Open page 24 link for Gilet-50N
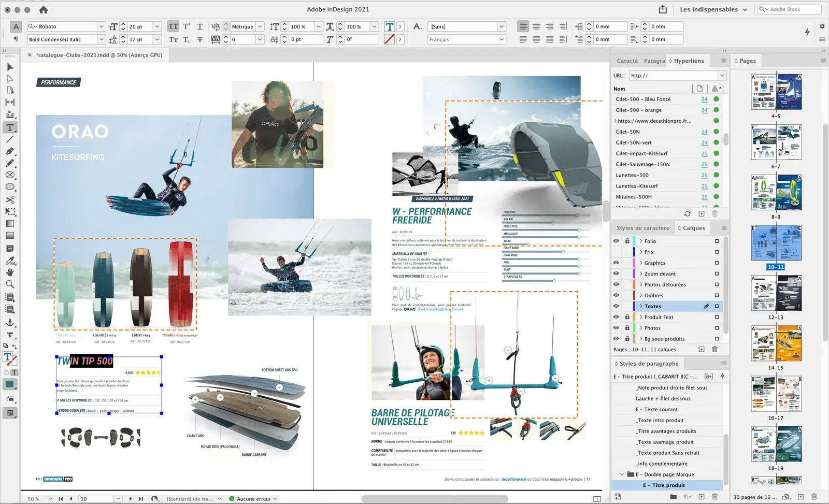Image resolution: width=829 pixels, height=504 pixels. pyautogui.click(x=704, y=132)
